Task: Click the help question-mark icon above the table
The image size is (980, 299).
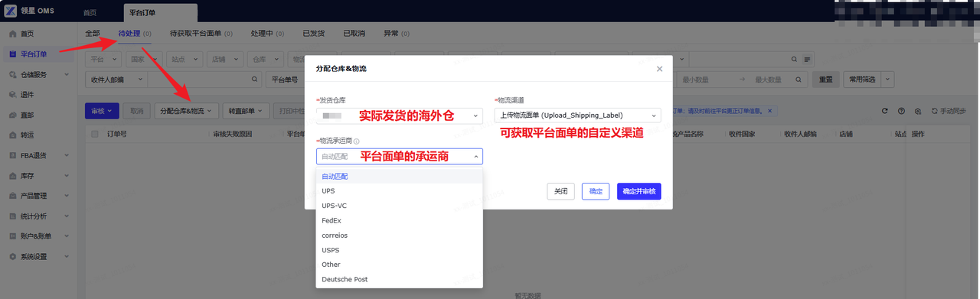Action: 901,111
